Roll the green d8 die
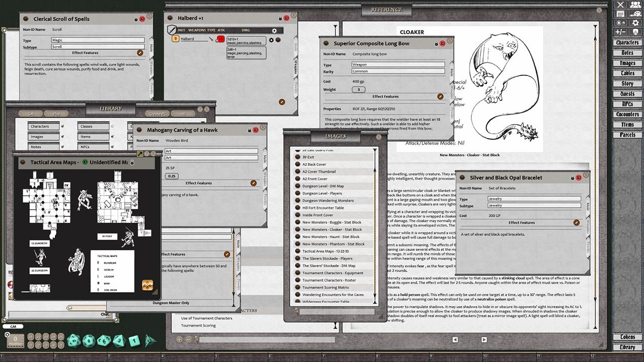This screenshot has height=362, width=644. (119, 341)
